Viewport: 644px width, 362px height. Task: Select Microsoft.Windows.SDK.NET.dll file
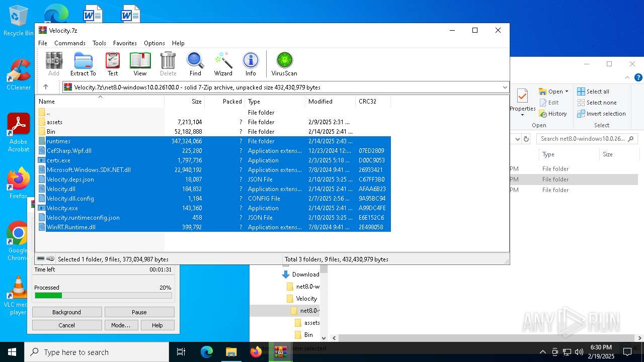213,170
